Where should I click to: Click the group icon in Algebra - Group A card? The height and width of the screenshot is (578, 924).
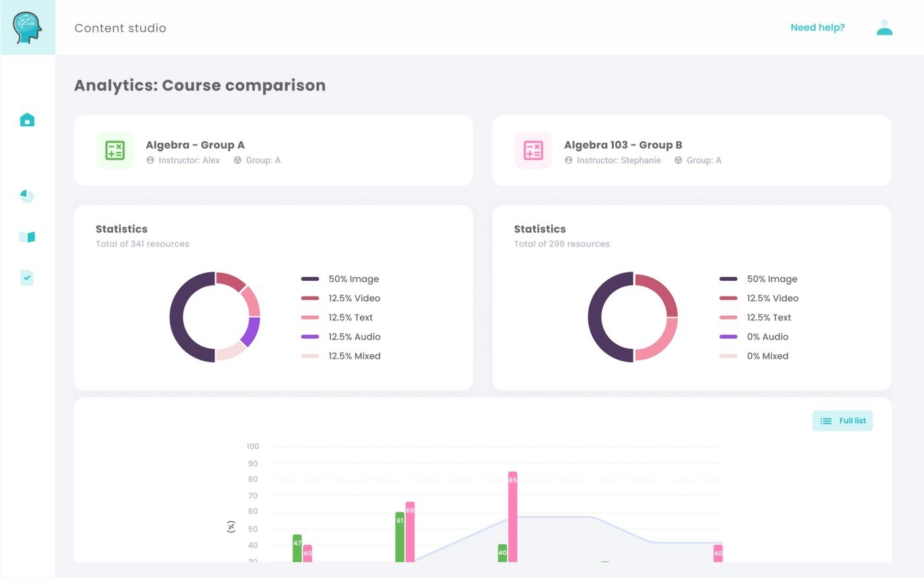tap(238, 161)
